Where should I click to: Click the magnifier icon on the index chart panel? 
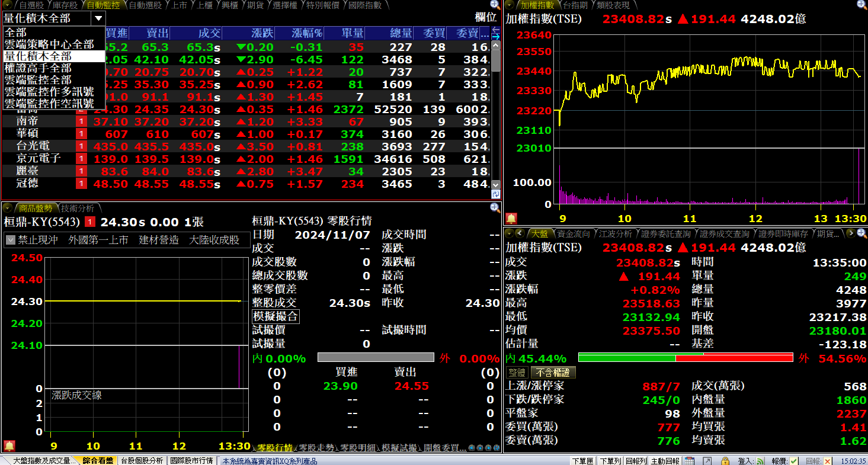coord(860,5)
